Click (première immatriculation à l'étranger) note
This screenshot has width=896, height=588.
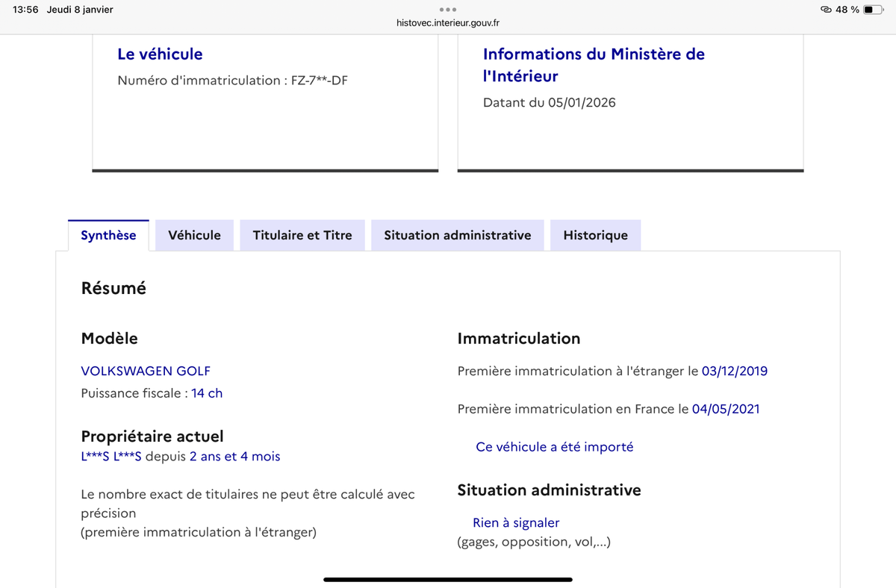point(199,533)
